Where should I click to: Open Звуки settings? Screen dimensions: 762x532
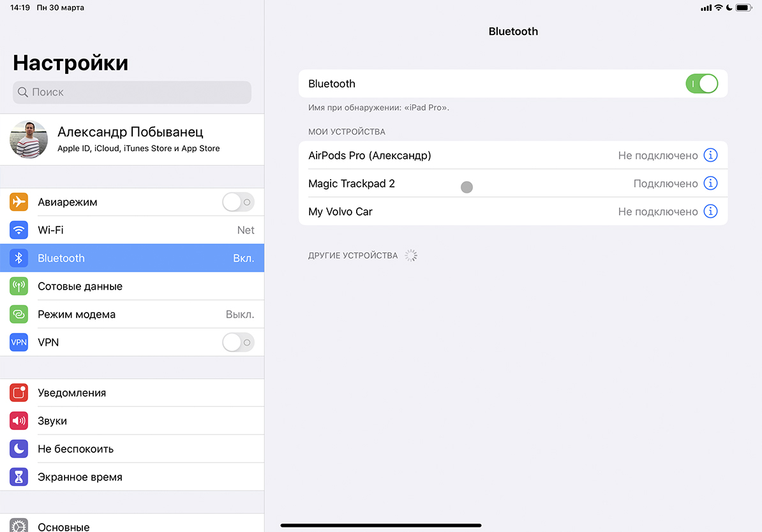pyautogui.click(x=132, y=421)
